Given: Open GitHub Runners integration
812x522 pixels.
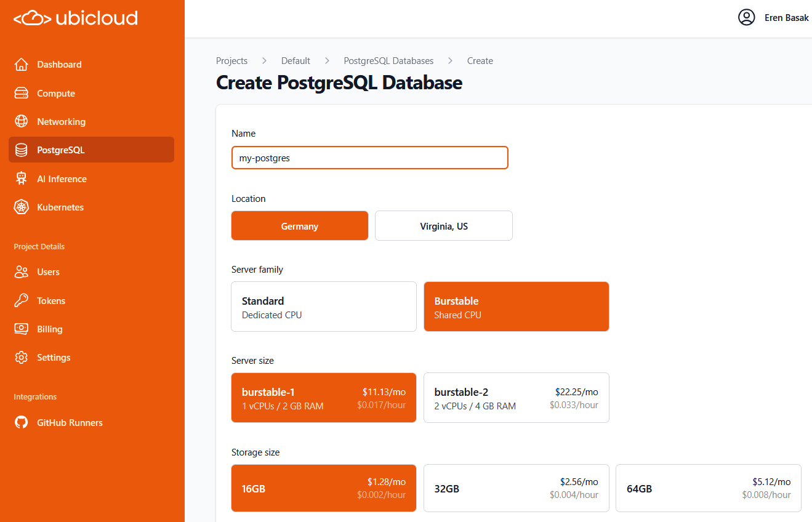Looking at the screenshot, I should [x=91, y=423].
